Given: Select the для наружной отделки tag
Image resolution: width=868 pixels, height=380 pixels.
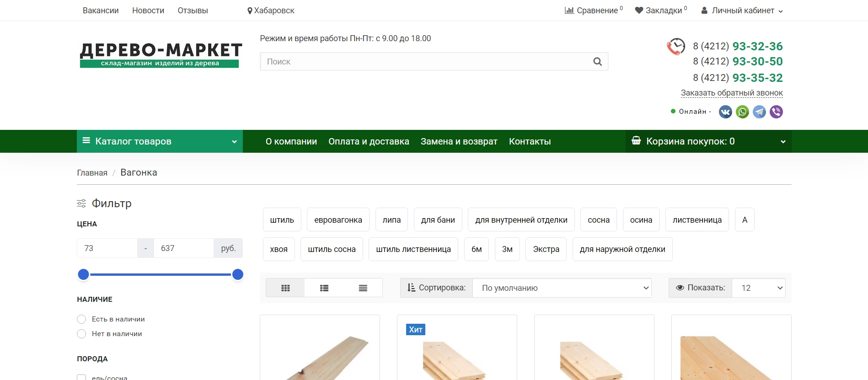Looking at the screenshot, I should [622, 249].
